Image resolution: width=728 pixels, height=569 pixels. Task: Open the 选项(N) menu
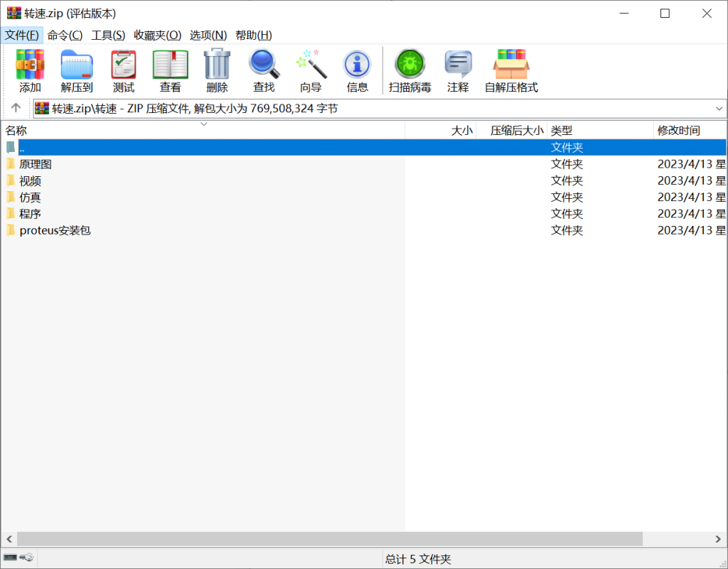[x=208, y=35]
